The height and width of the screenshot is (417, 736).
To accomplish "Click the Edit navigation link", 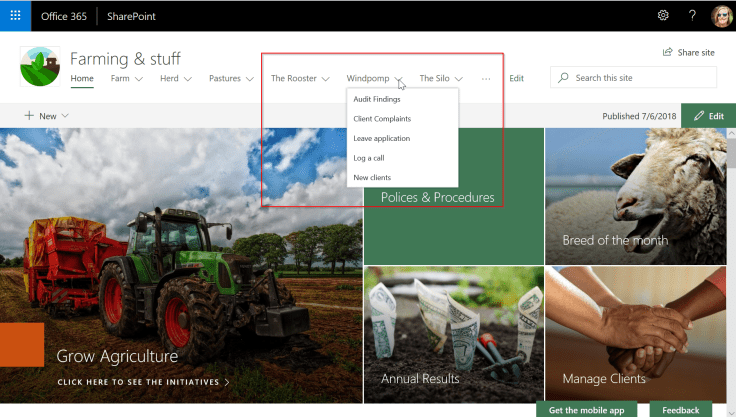I will (x=516, y=78).
